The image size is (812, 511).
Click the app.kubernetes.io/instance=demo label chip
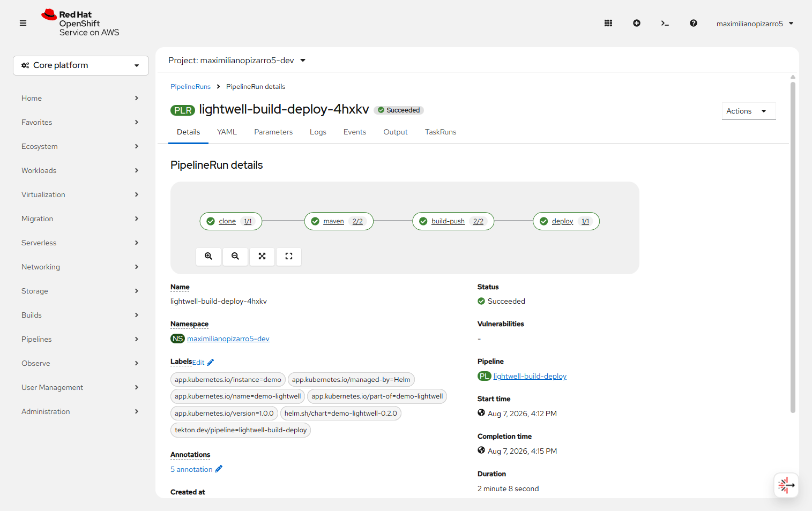coord(228,380)
